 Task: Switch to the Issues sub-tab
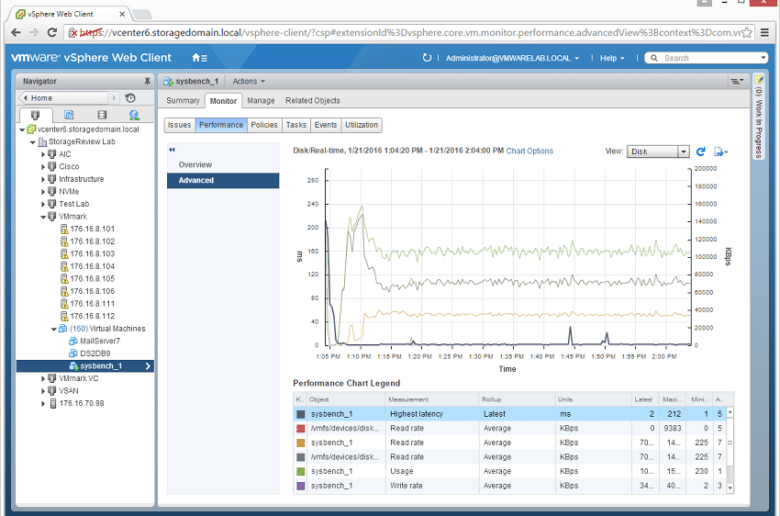click(x=180, y=125)
